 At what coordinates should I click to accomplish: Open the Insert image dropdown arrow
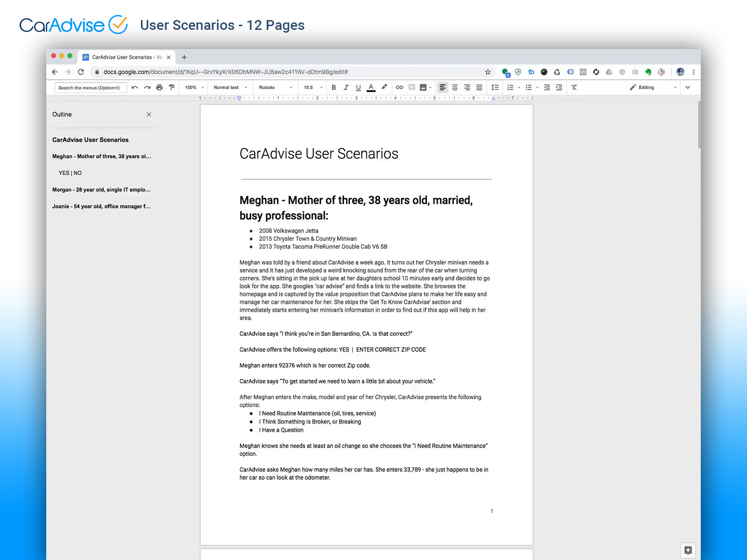[x=430, y=87]
